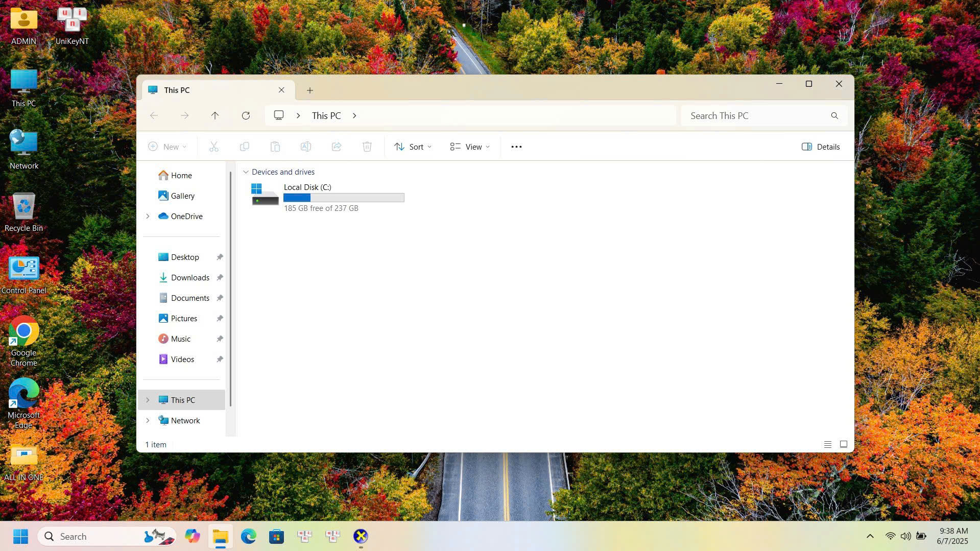Open the Sort dropdown menu

[x=413, y=147]
